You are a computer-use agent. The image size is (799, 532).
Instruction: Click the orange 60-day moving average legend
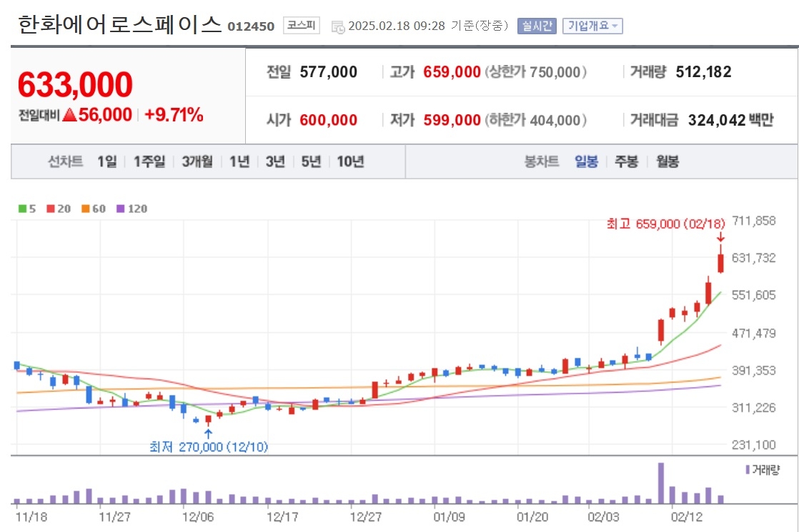[x=93, y=209]
